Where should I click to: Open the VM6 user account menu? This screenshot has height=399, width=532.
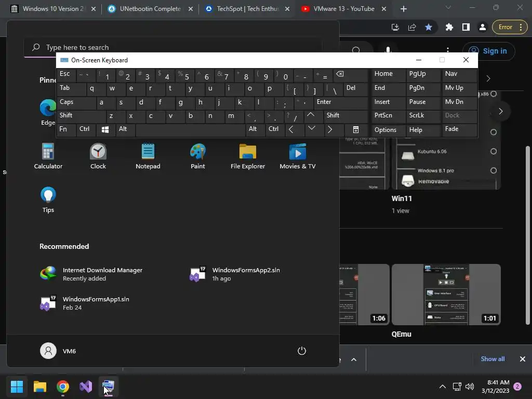click(x=58, y=351)
